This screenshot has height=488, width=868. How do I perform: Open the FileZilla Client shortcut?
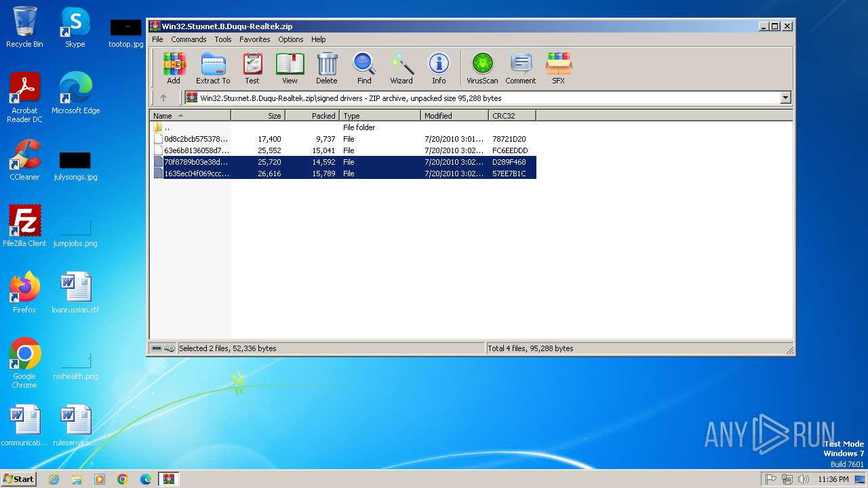pyautogui.click(x=24, y=226)
